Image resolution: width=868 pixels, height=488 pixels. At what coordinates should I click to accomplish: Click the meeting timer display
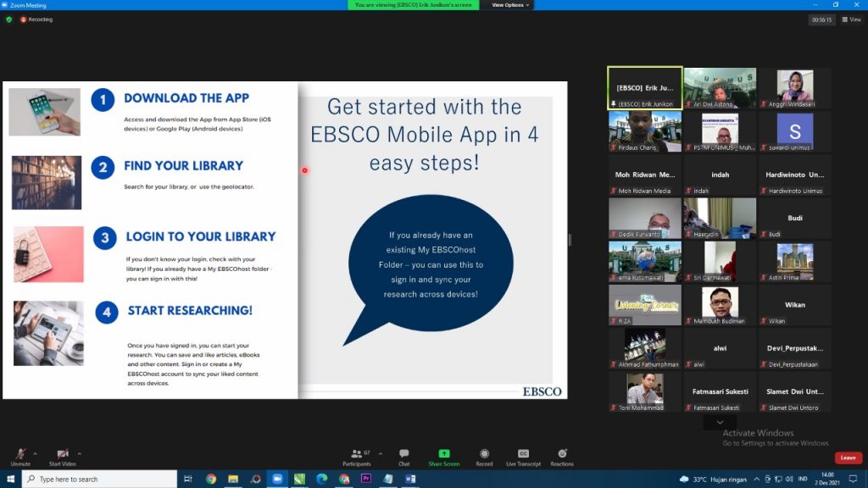point(821,19)
